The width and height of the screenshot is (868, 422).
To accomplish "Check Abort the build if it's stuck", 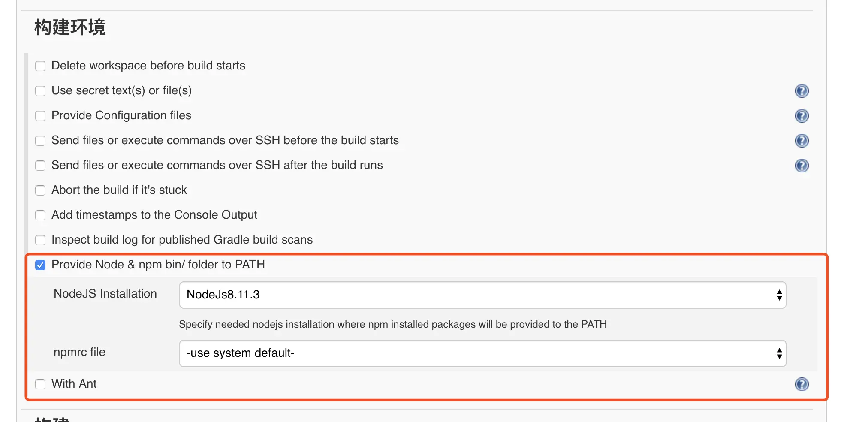I will click(40, 190).
